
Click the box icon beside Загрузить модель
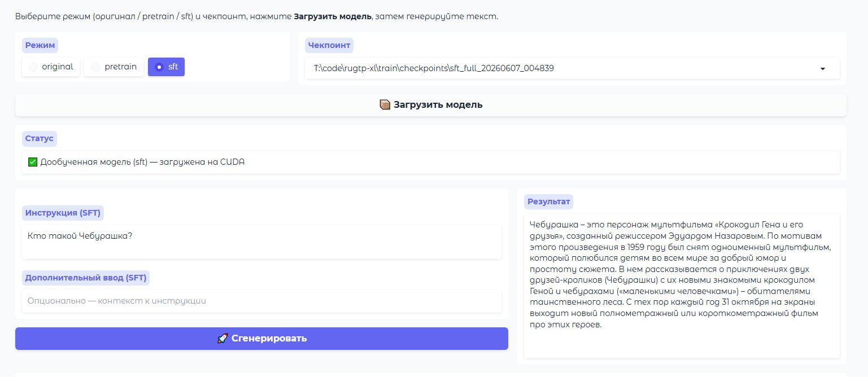coord(385,105)
